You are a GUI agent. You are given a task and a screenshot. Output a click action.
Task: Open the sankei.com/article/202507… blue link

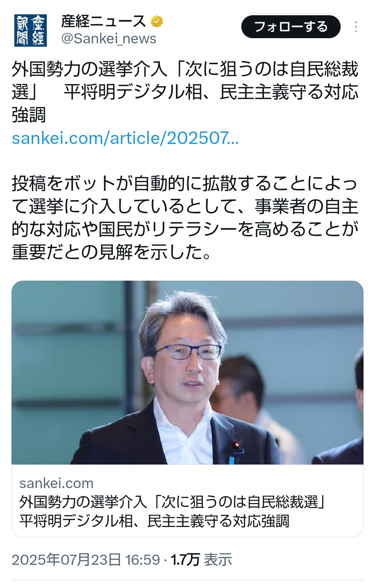coord(125,138)
